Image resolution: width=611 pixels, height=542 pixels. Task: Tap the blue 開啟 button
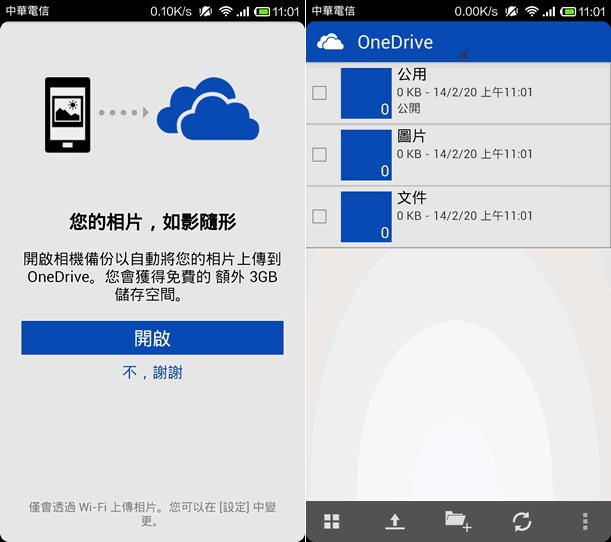[152, 338]
